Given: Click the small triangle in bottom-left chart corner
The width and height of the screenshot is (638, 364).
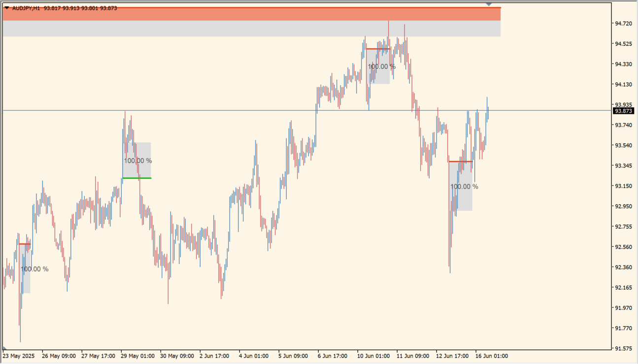Looking at the screenshot, I should pos(4,348).
